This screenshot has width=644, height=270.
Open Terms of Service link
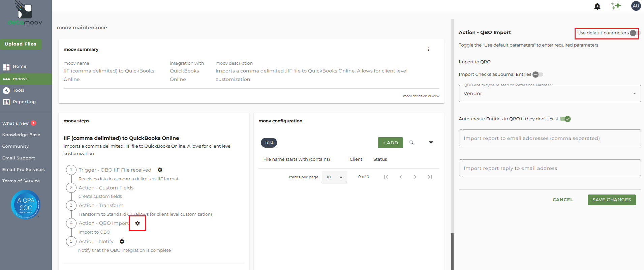pos(21,181)
